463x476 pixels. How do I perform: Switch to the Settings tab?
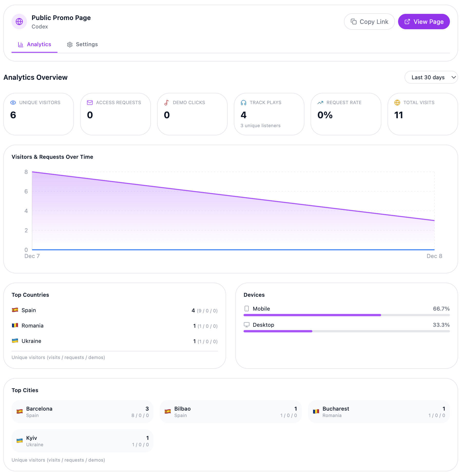(82, 44)
